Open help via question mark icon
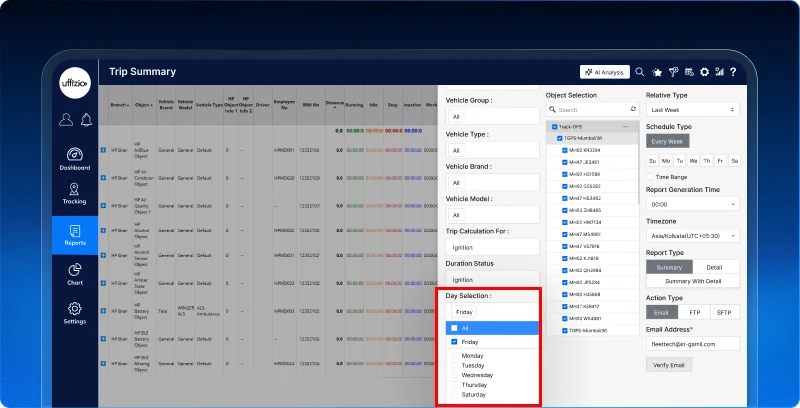This screenshot has width=800, height=408. [x=733, y=72]
